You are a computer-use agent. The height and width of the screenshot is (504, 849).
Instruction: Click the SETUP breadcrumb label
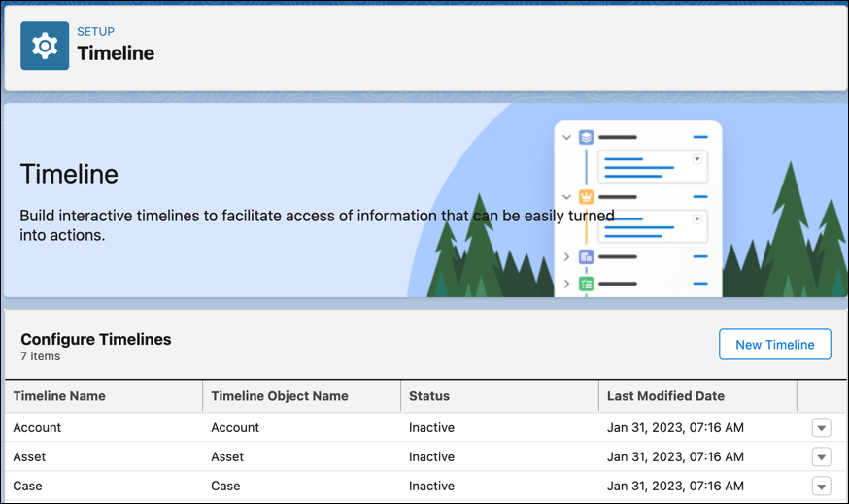coord(96,31)
